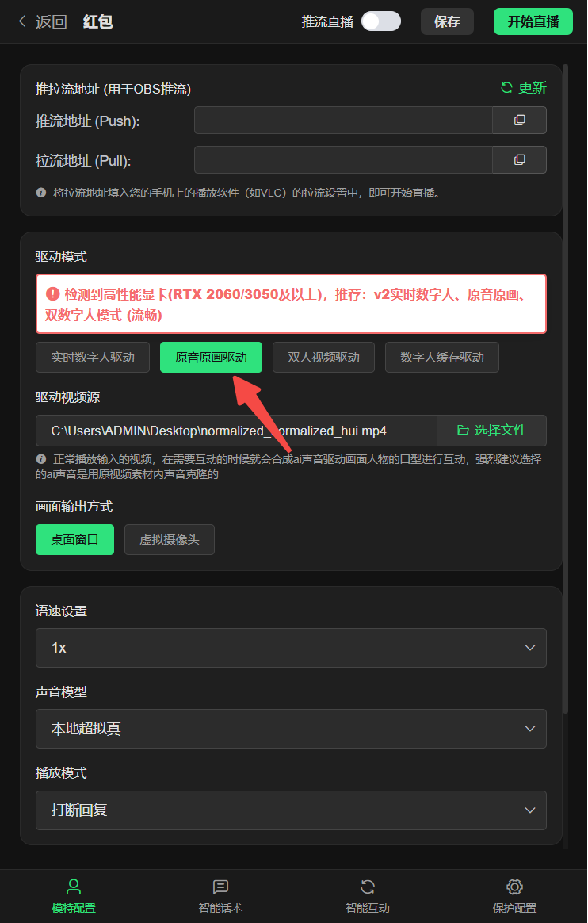This screenshot has width=588, height=923.
Task: Open the 声音模型 本地超拟真 dropdown
Action: click(291, 729)
